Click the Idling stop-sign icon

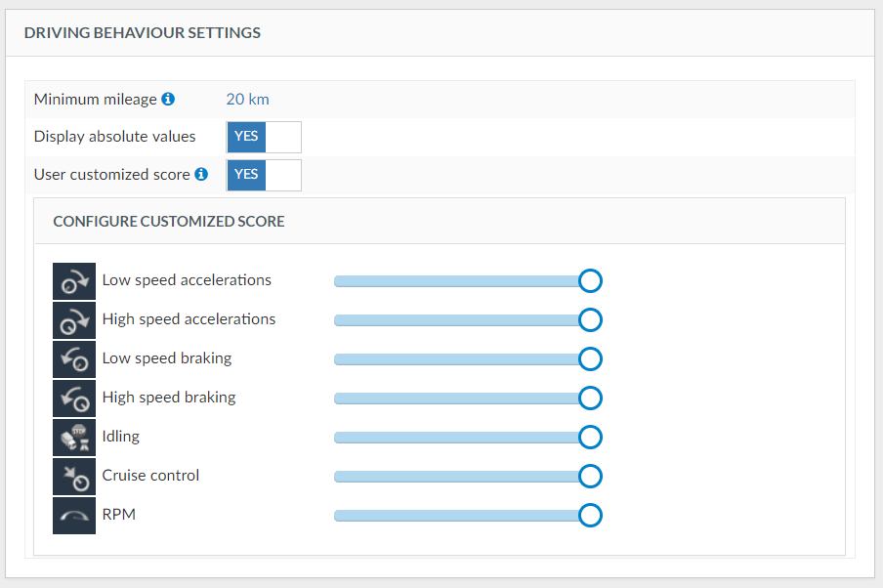74,437
